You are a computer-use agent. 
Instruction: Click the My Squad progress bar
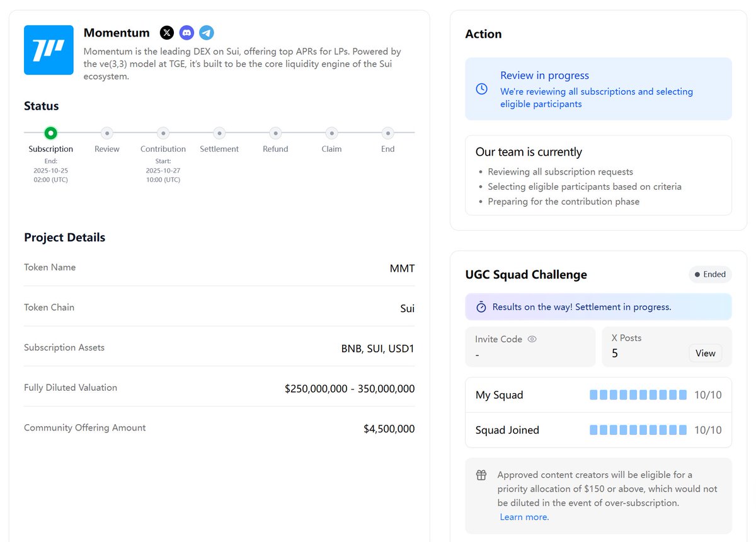638,395
